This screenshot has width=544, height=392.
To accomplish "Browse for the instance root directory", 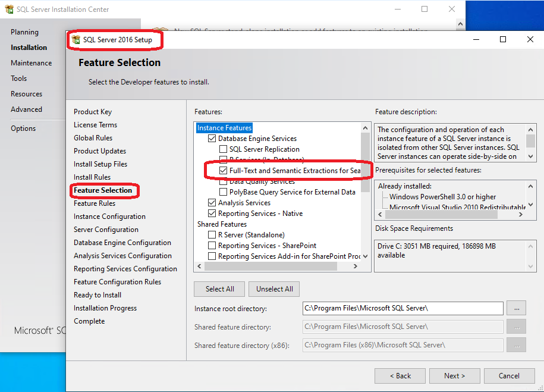I will click(x=517, y=308).
